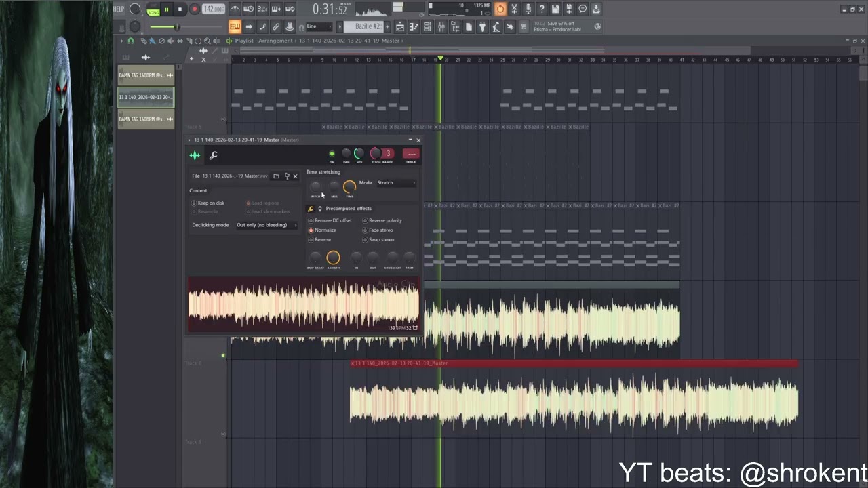Click the one-click audio recording microphone
Image resolution: width=868 pixels, height=488 pixels.
click(x=528, y=9)
